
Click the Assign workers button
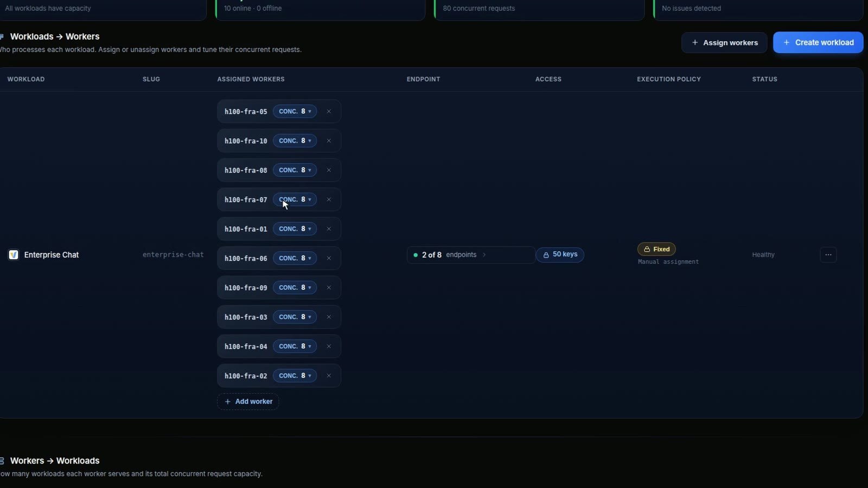pos(724,42)
